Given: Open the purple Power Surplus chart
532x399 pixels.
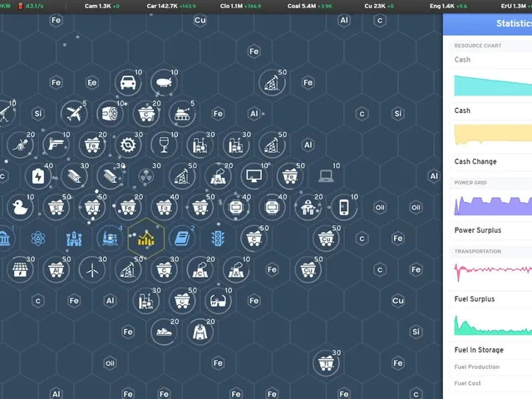Looking at the screenshot, I should pos(493,205).
